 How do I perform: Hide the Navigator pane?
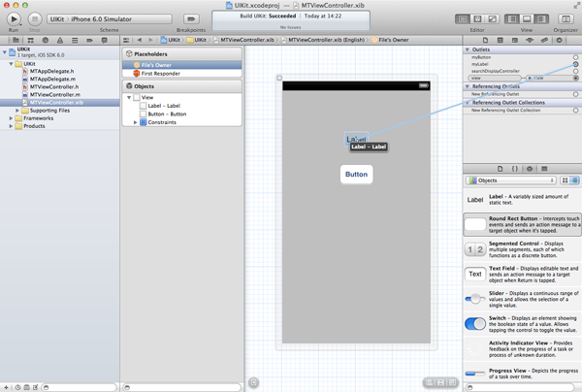point(512,19)
